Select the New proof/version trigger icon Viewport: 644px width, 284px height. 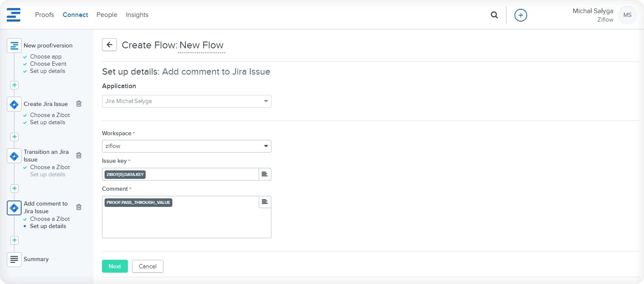pyautogui.click(x=14, y=45)
